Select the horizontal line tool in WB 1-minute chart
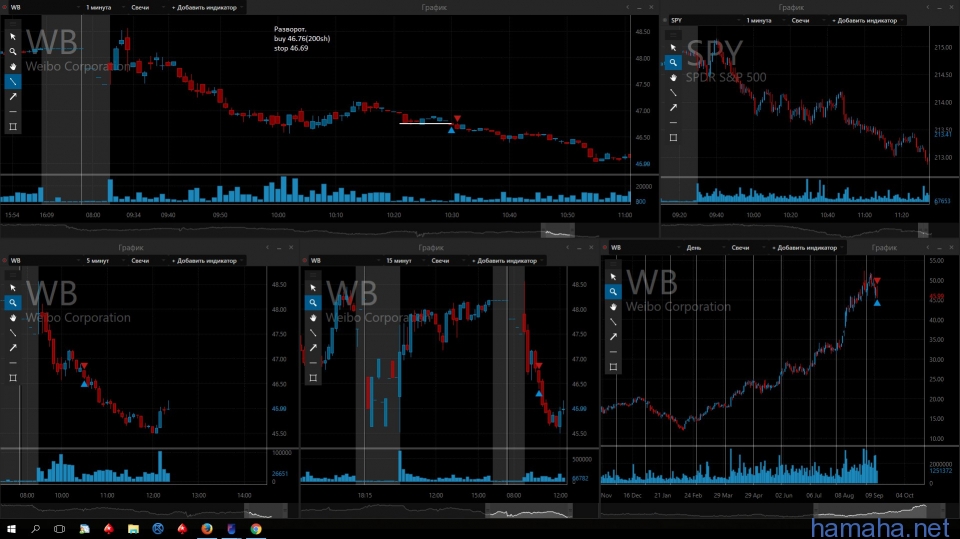 pyautogui.click(x=13, y=111)
